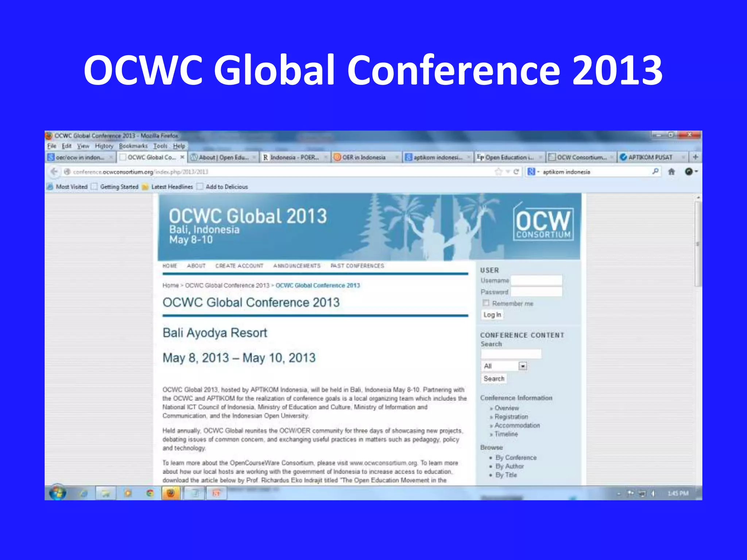Open the Timeline link

(x=506, y=434)
